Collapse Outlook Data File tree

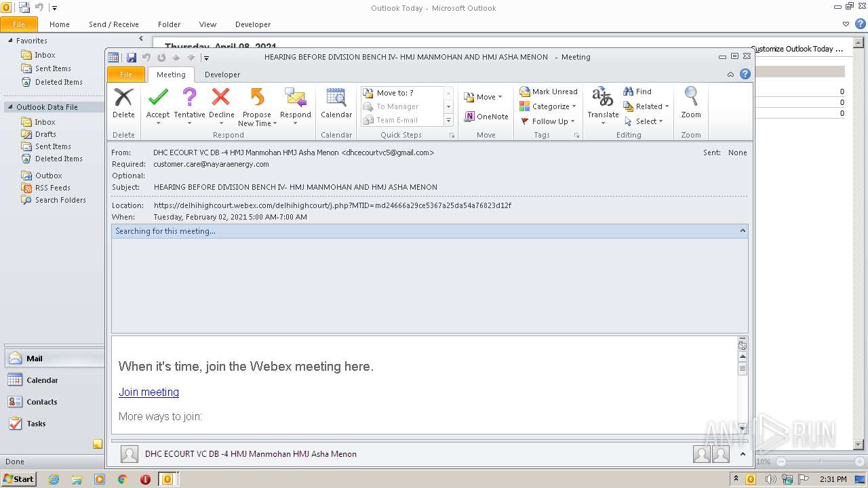coord(10,107)
